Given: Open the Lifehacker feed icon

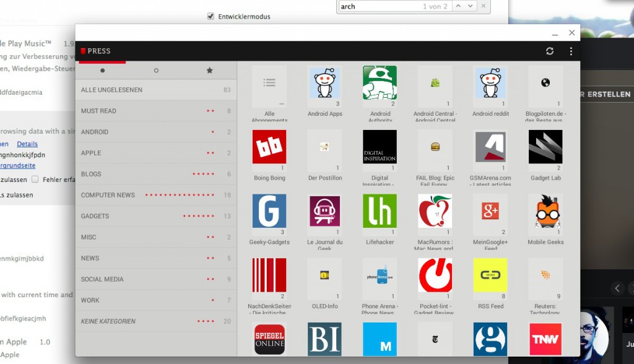Looking at the screenshot, I should tap(380, 211).
